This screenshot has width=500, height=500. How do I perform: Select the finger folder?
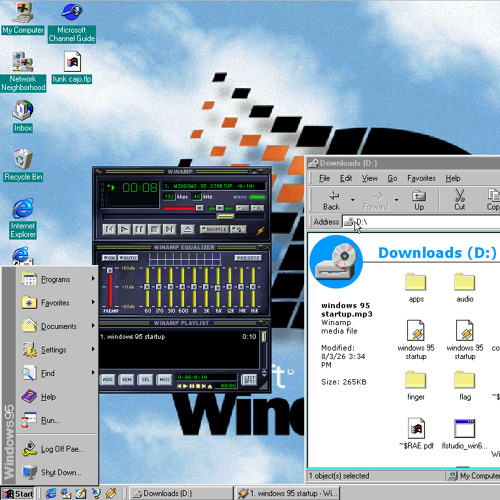click(x=416, y=386)
